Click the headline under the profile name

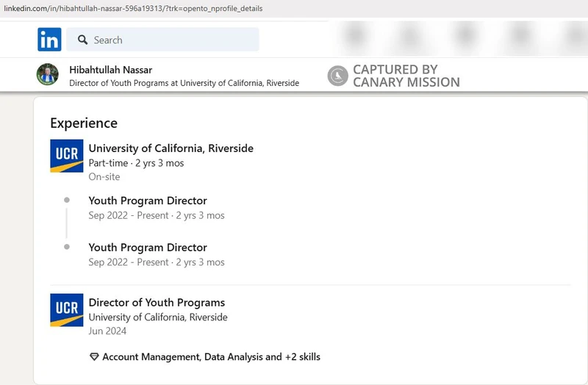coord(184,83)
